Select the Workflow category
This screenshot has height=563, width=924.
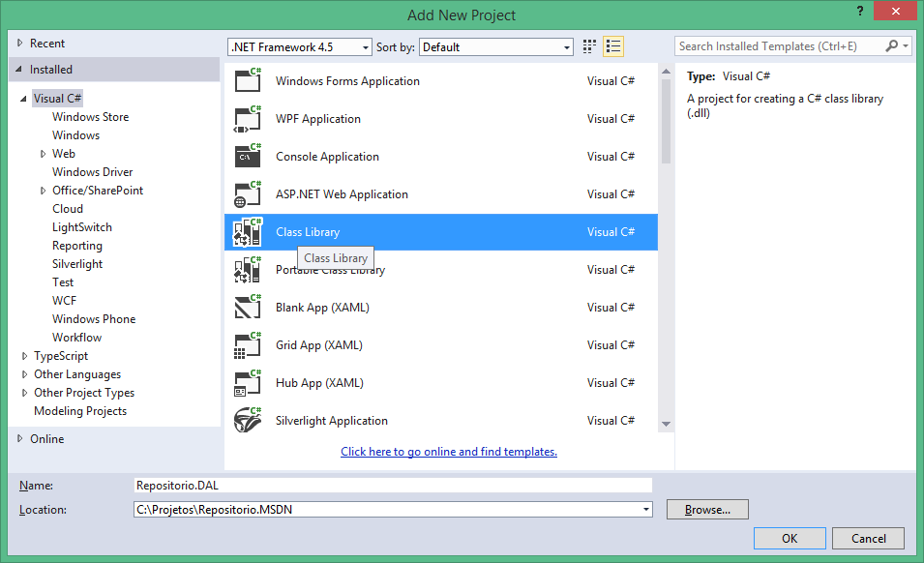pyautogui.click(x=76, y=338)
